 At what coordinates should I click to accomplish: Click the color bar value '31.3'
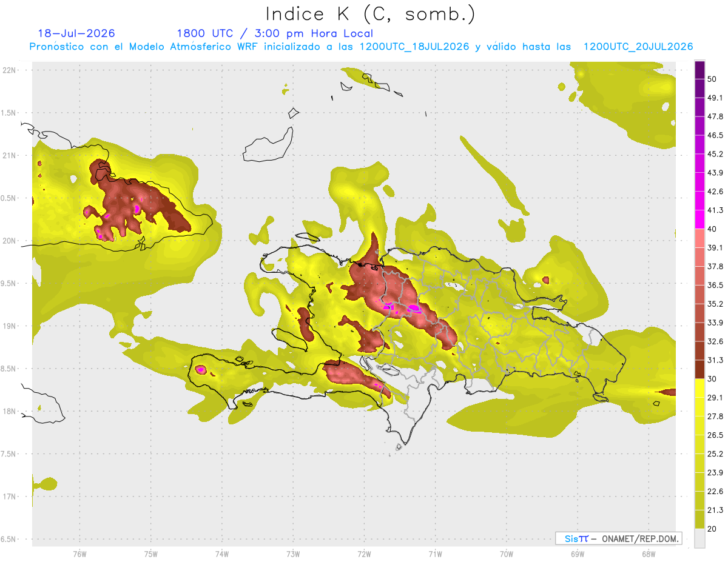[x=715, y=360]
